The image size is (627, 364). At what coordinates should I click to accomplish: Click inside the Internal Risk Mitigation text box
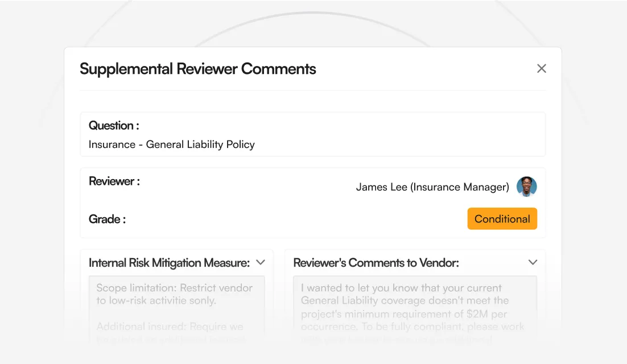click(177, 309)
